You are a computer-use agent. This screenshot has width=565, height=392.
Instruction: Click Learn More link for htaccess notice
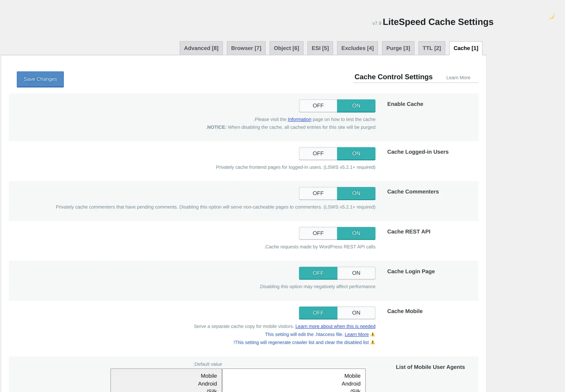357,334
